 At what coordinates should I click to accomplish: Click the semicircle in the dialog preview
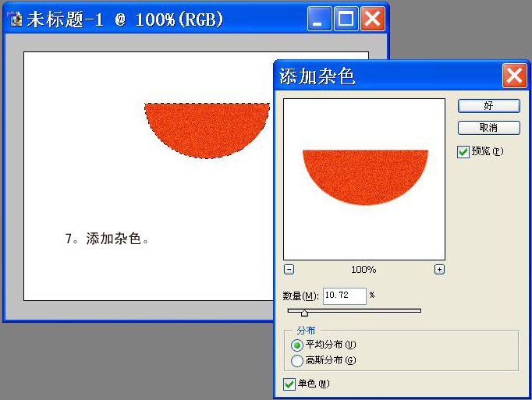(365, 177)
